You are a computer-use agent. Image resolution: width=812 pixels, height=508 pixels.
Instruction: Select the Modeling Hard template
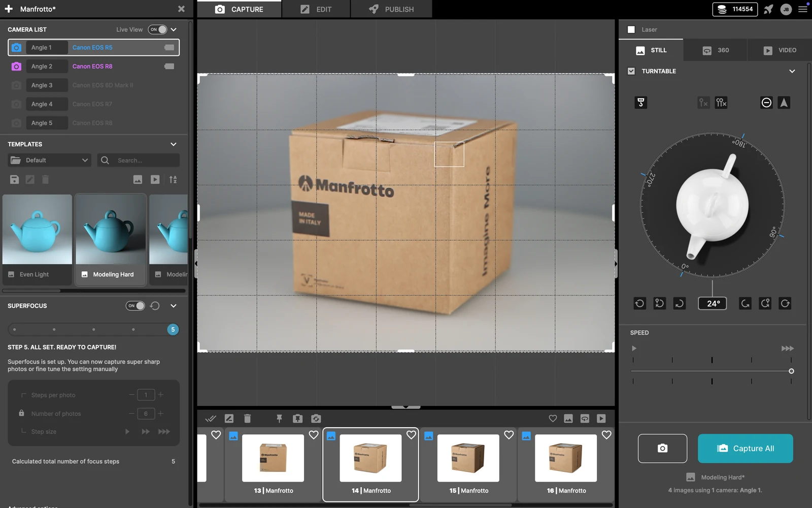(x=111, y=239)
